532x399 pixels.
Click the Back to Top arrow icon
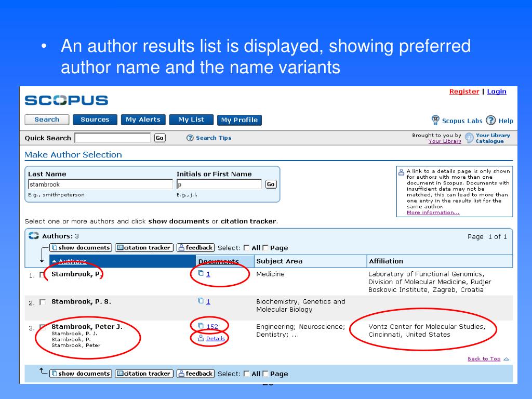pyautogui.click(x=506, y=359)
